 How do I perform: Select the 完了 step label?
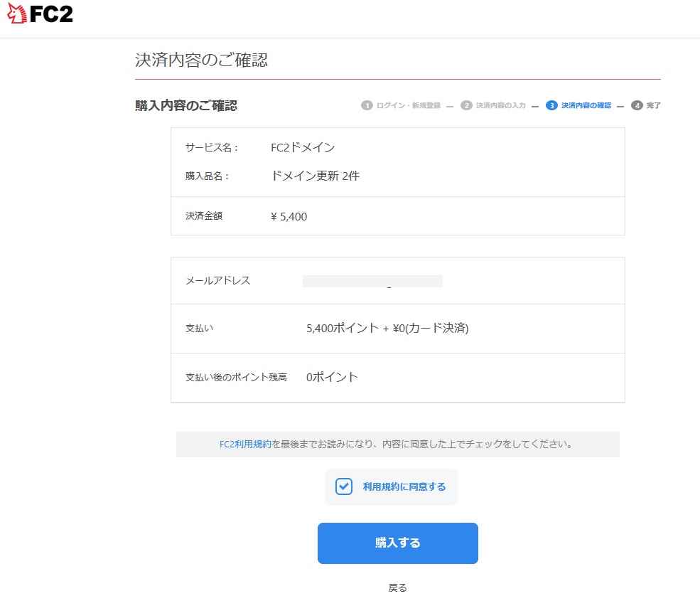click(x=653, y=105)
